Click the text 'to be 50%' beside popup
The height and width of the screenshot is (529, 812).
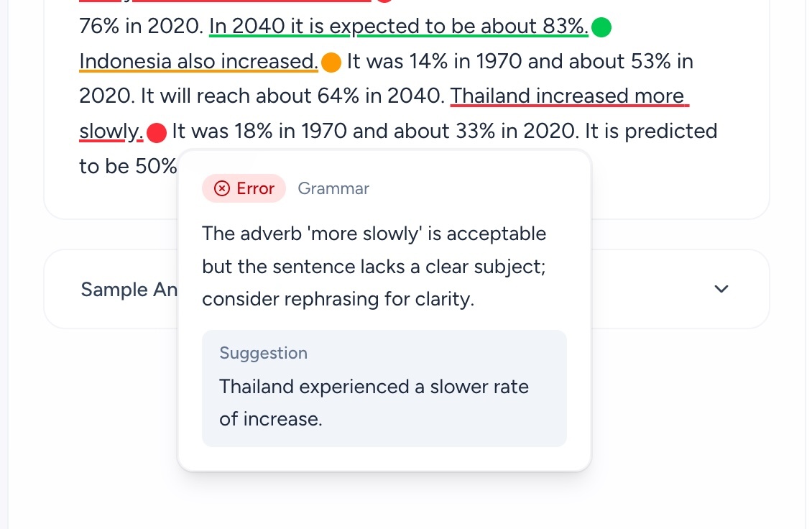coord(128,166)
